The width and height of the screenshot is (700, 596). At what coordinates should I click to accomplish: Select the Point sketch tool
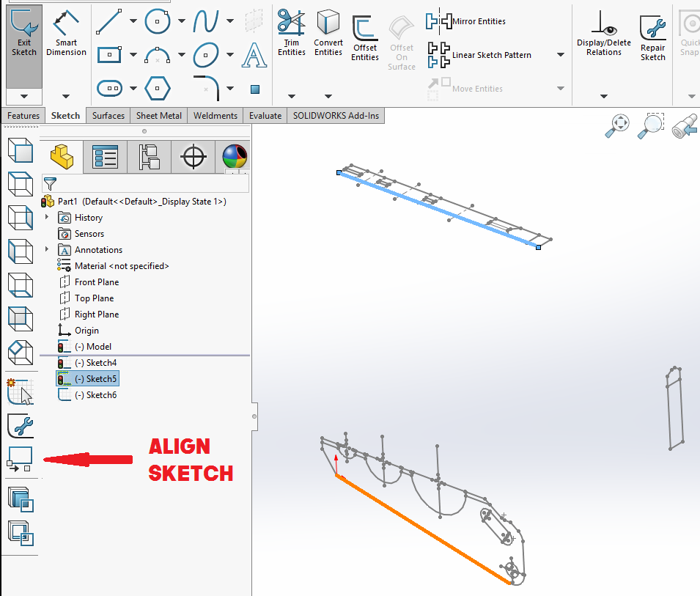coord(255,89)
